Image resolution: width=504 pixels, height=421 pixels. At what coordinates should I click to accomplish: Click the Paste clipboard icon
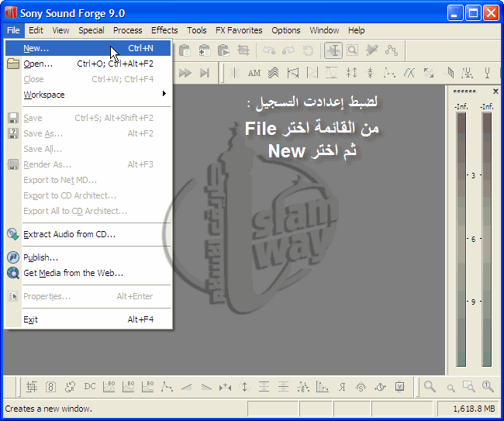pos(185,50)
